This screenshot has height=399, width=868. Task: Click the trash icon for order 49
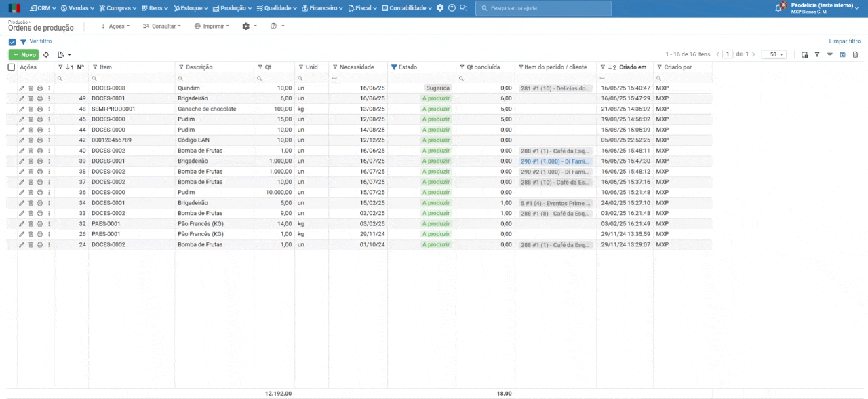point(31,98)
